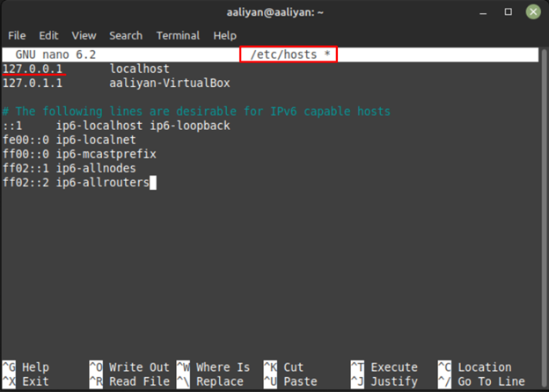The height and width of the screenshot is (392, 549).
Task: Click the 127.0.1.1 address text
Action: coord(33,83)
